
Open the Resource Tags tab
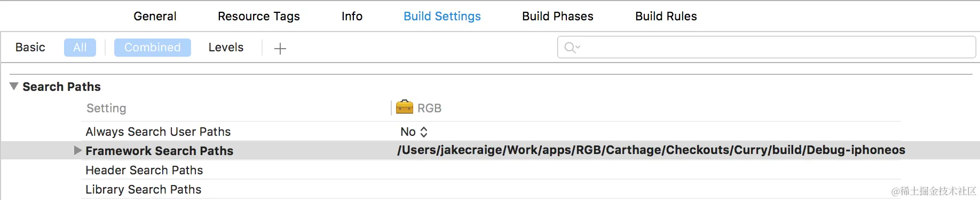(259, 16)
